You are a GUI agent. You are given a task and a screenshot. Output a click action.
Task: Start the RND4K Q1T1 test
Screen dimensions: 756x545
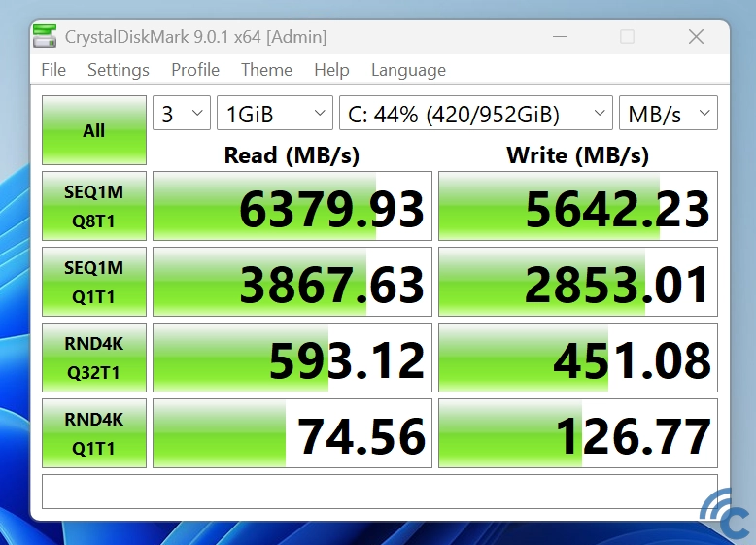click(94, 433)
